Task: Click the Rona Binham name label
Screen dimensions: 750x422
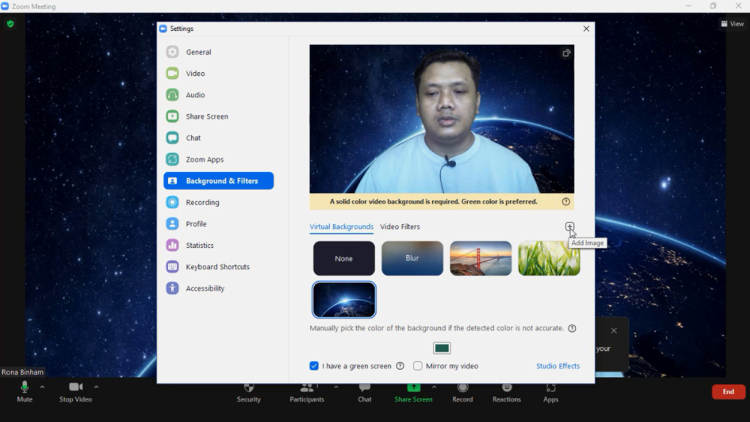Action: pyautogui.click(x=22, y=372)
